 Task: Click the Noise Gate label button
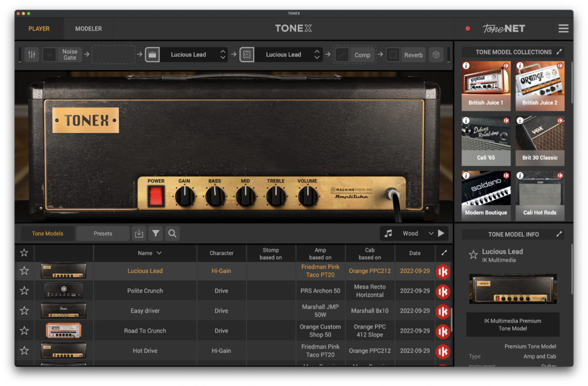click(x=69, y=55)
